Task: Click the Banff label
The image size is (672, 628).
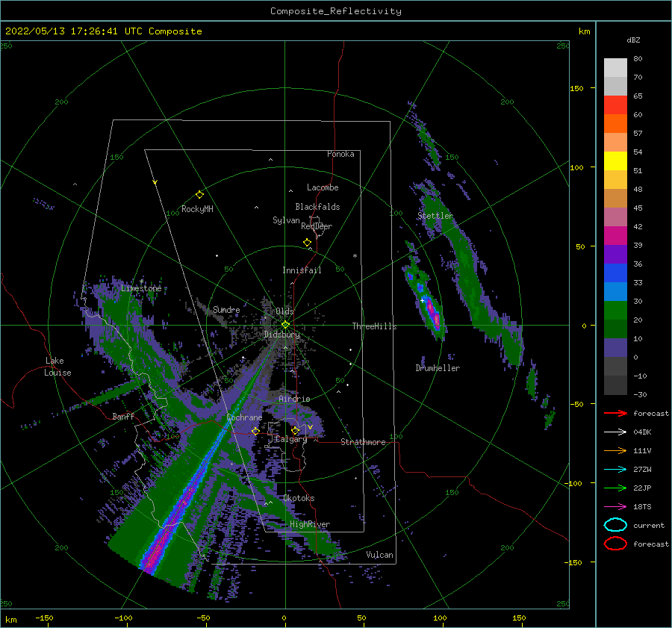Action: (x=123, y=416)
